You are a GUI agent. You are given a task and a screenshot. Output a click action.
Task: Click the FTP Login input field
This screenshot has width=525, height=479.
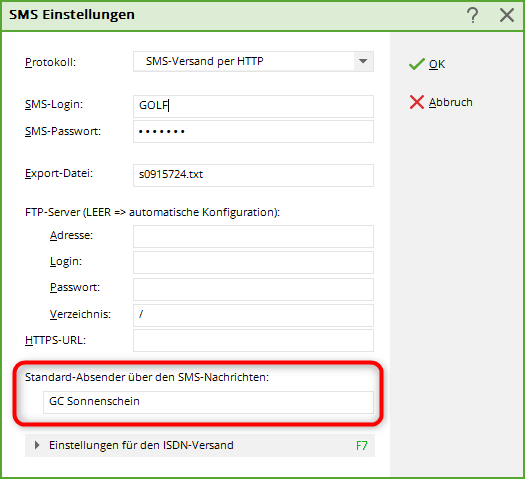[253, 262]
